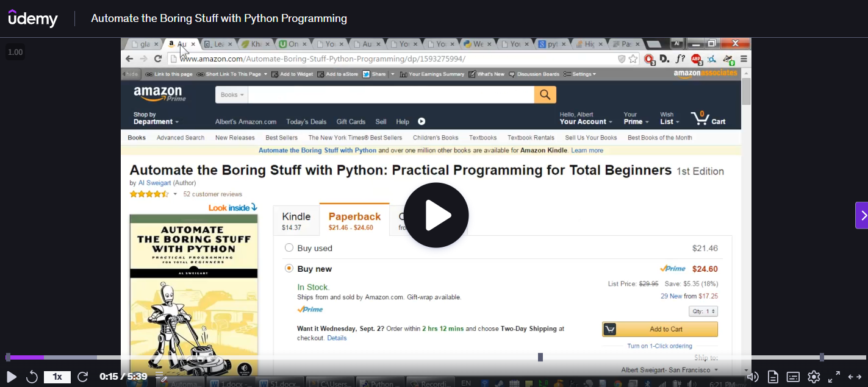The width and height of the screenshot is (868, 387).
Task: Select the Buy new radio button
Action: [x=289, y=269]
